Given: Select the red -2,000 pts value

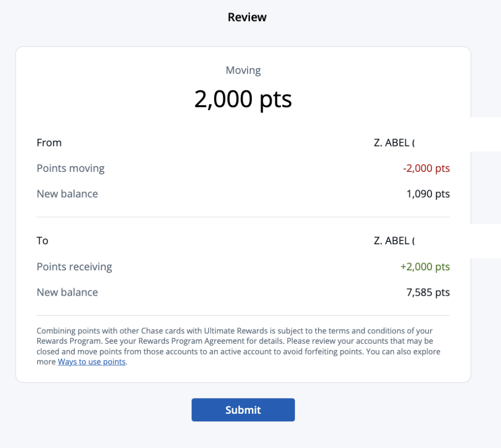Looking at the screenshot, I should pos(426,168).
